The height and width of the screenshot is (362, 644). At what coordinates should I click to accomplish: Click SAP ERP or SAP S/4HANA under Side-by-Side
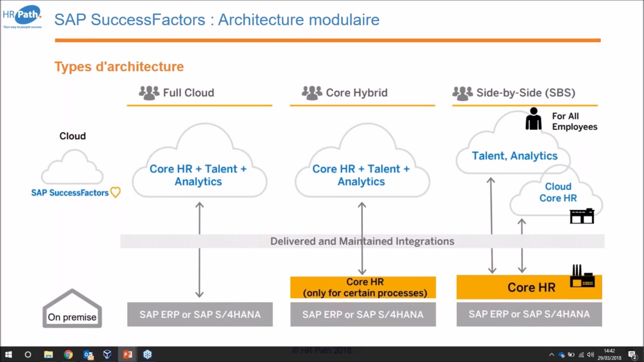click(x=529, y=314)
